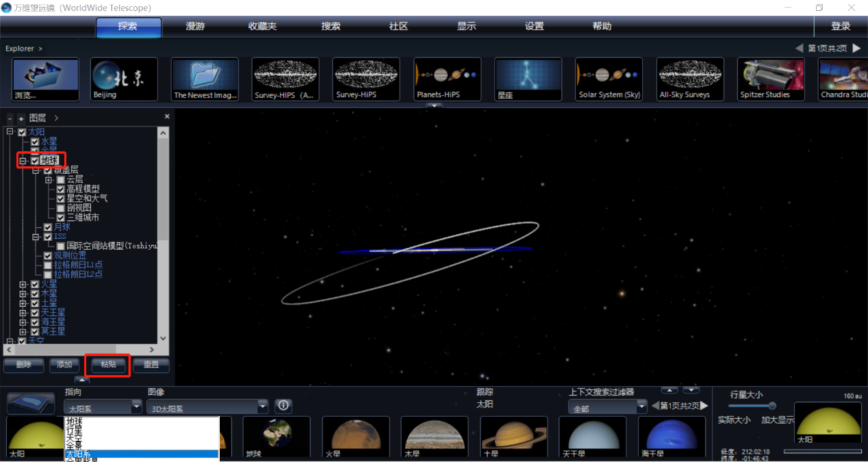Click the 删除 delete button
Viewport: 868px width, 462px height.
(24, 365)
